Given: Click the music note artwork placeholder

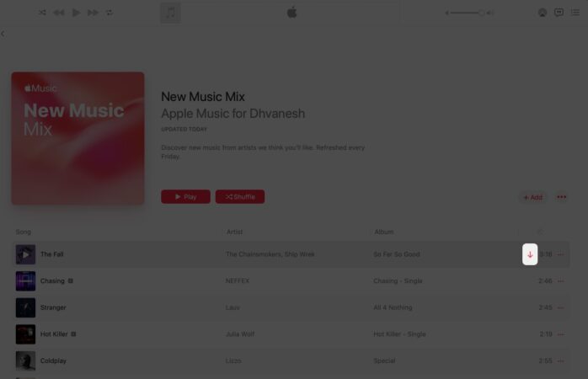Looking at the screenshot, I should point(171,13).
